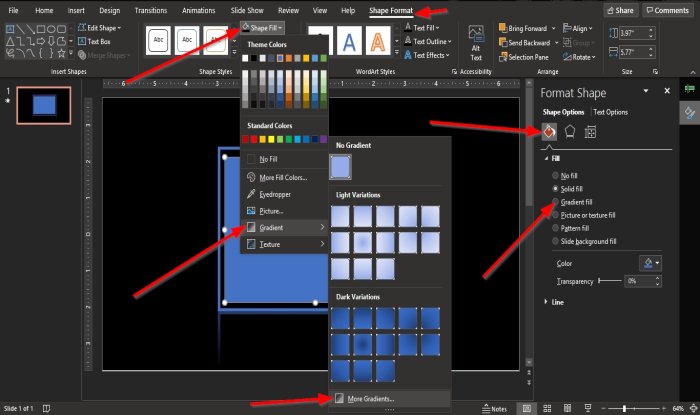Select the Pattern fill radio button

(556, 227)
